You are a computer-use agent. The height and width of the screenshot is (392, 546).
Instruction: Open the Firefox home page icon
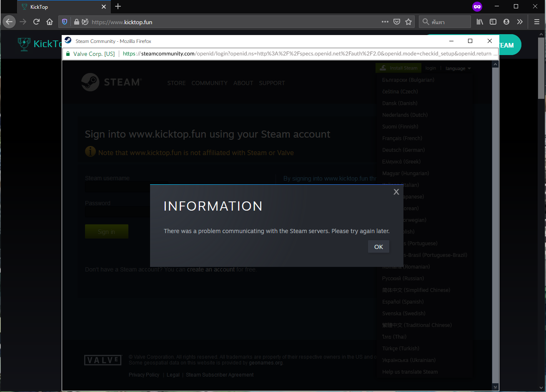(x=50, y=22)
